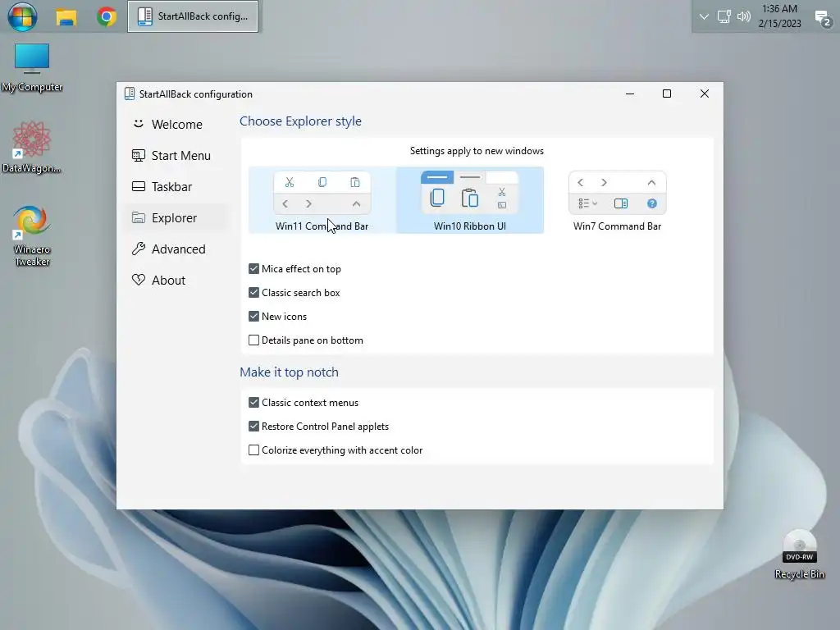Click the heart icon beside About
The width and height of the screenshot is (840, 630).
tap(138, 280)
